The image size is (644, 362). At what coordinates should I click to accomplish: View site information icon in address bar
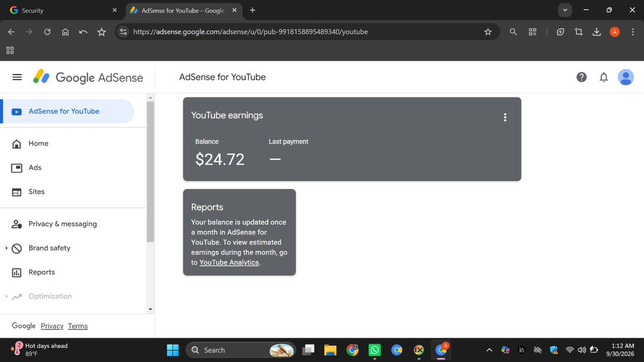pos(123,32)
